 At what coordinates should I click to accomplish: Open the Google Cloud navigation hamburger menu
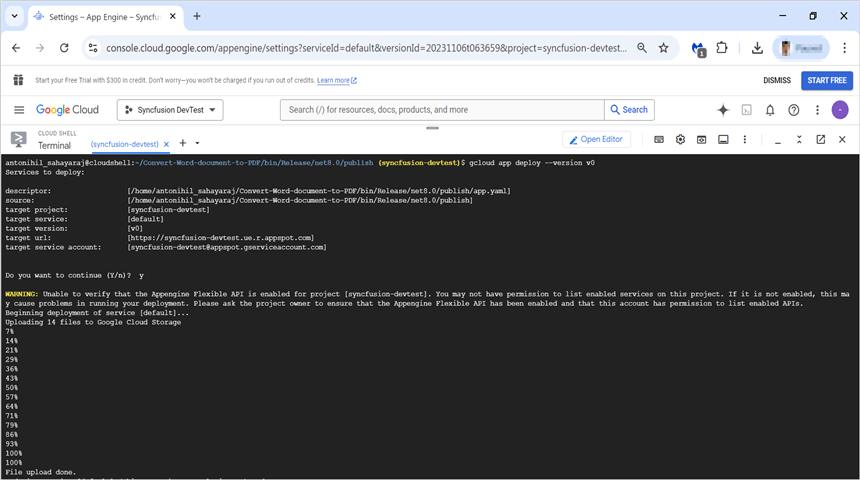pos(19,110)
